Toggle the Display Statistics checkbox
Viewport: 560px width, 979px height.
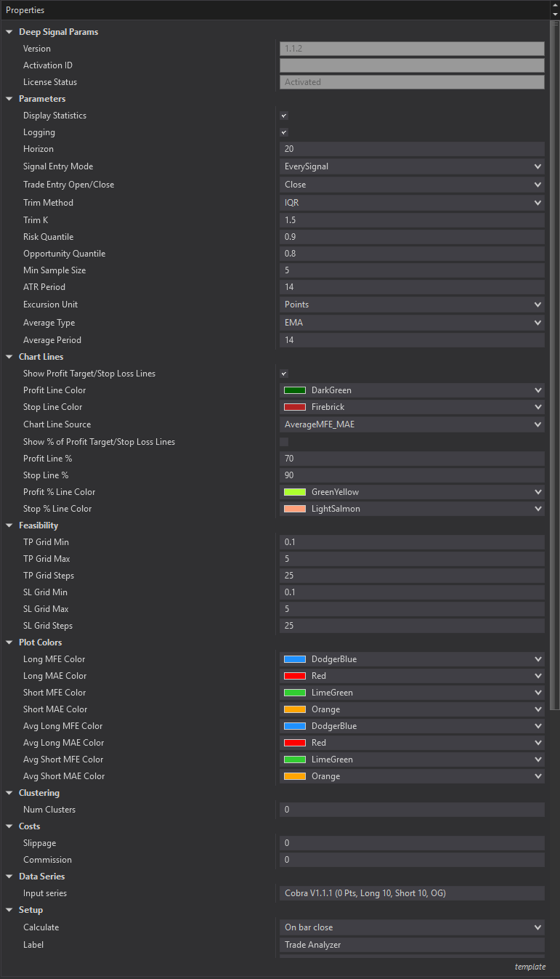point(284,116)
